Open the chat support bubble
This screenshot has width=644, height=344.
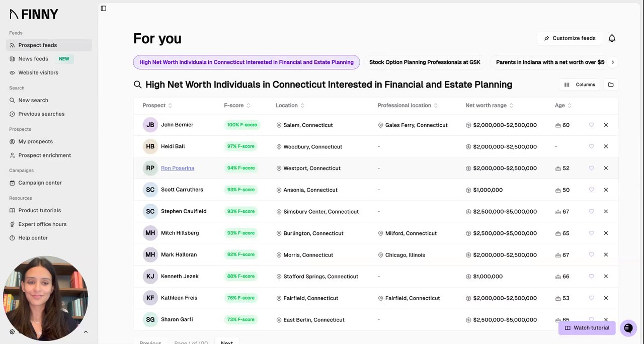click(628, 328)
